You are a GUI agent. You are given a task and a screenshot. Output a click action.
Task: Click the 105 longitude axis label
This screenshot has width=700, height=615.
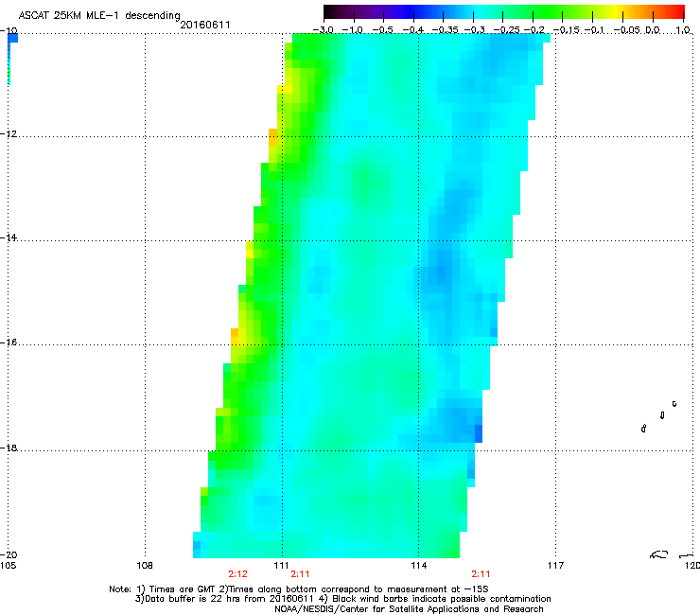(x=8, y=566)
